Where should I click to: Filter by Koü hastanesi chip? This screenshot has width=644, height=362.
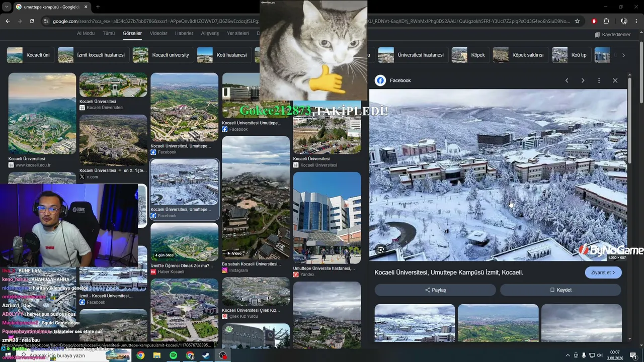224,55
